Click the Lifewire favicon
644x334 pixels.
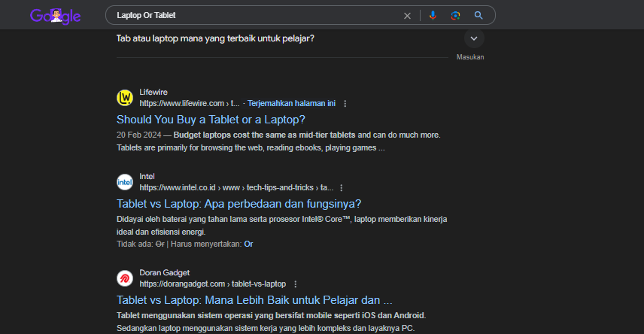pyautogui.click(x=125, y=98)
